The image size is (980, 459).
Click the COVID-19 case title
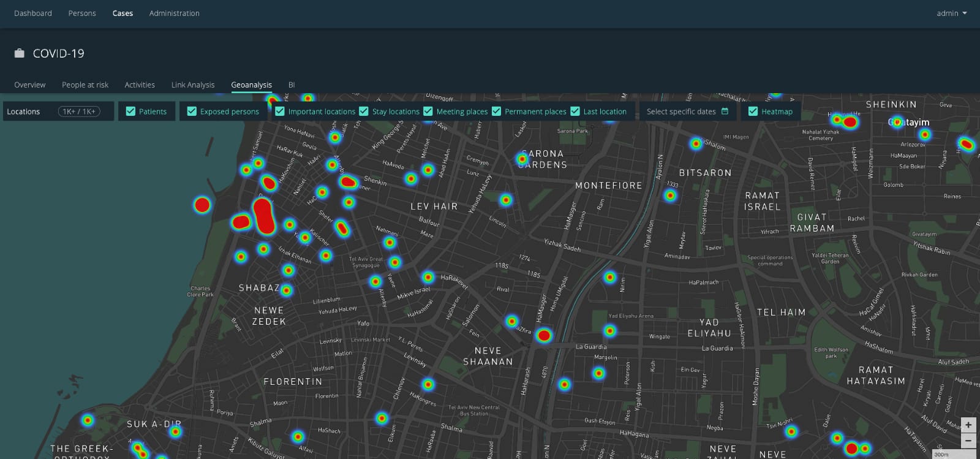(59, 53)
